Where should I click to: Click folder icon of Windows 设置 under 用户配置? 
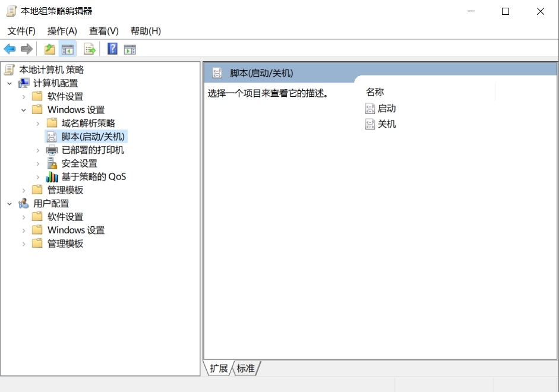tap(37, 230)
